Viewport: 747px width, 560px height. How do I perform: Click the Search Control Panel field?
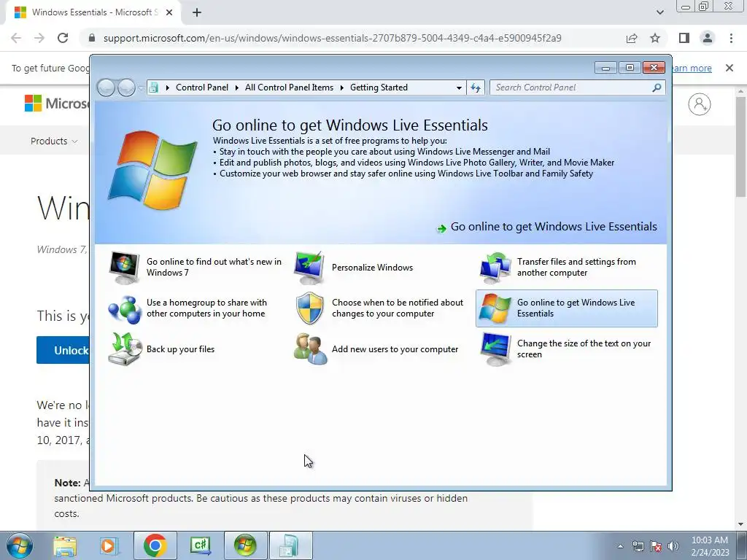coord(572,87)
